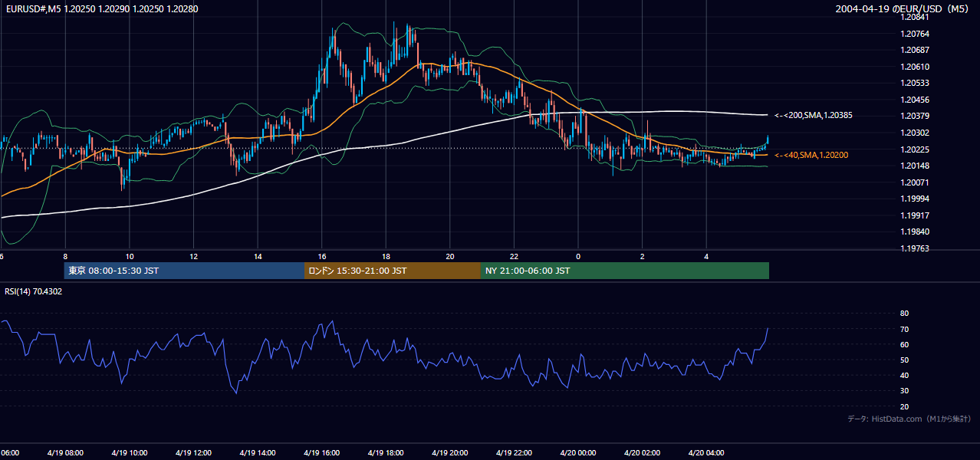Select the 2004-04-19 のEUR/USD (M5) title

pyautogui.click(x=903, y=9)
